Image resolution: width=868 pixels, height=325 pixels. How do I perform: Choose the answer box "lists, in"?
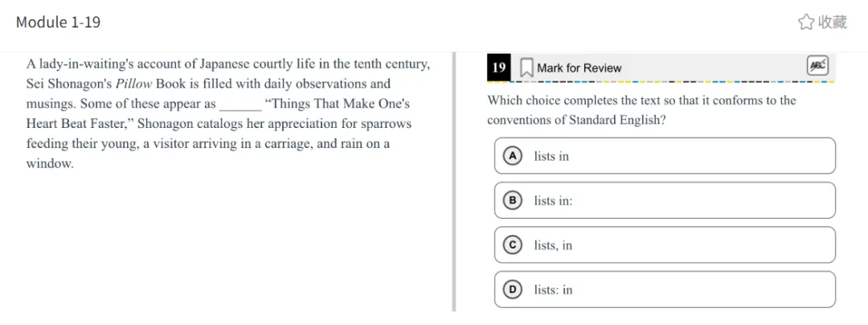665,245
